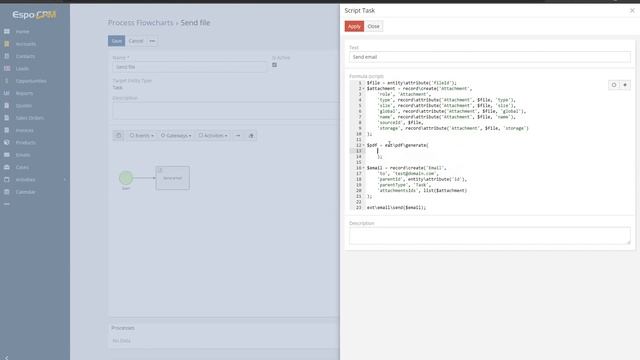This screenshot has height=360, width=640.
Task: Open Invoices from the sidebar
Action: [24, 130]
